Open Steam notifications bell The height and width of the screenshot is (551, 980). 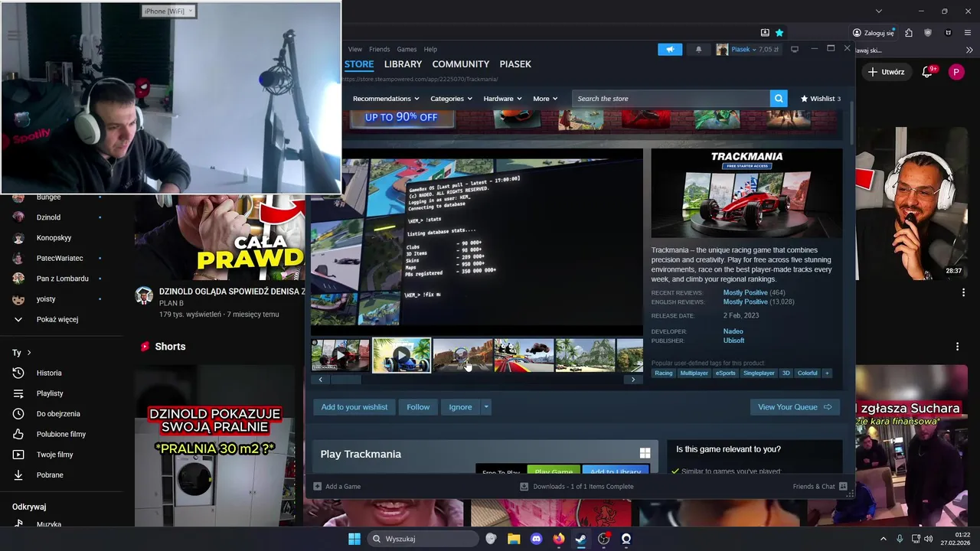point(698,50)
